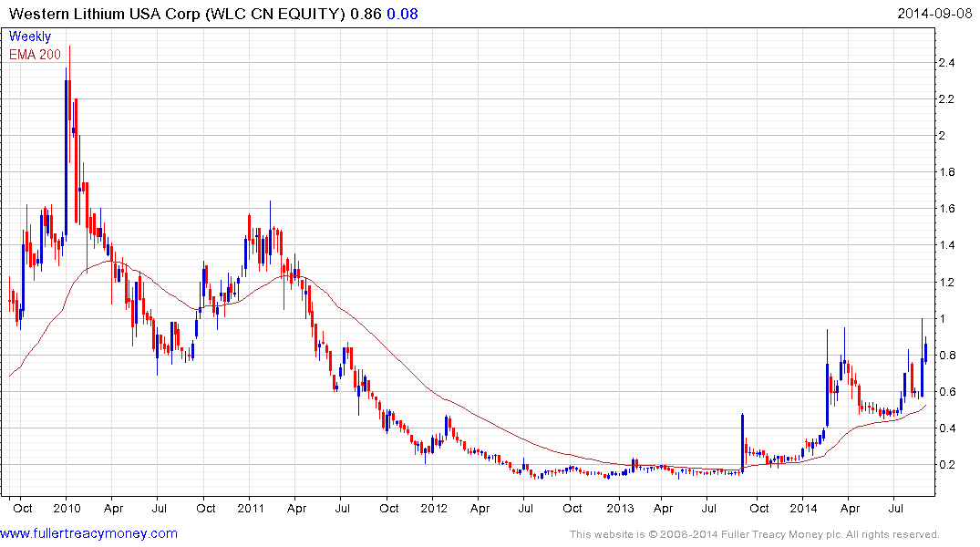Select the date 2014-09-08
The image size is (980, 547).
click(x=934, y=14)
